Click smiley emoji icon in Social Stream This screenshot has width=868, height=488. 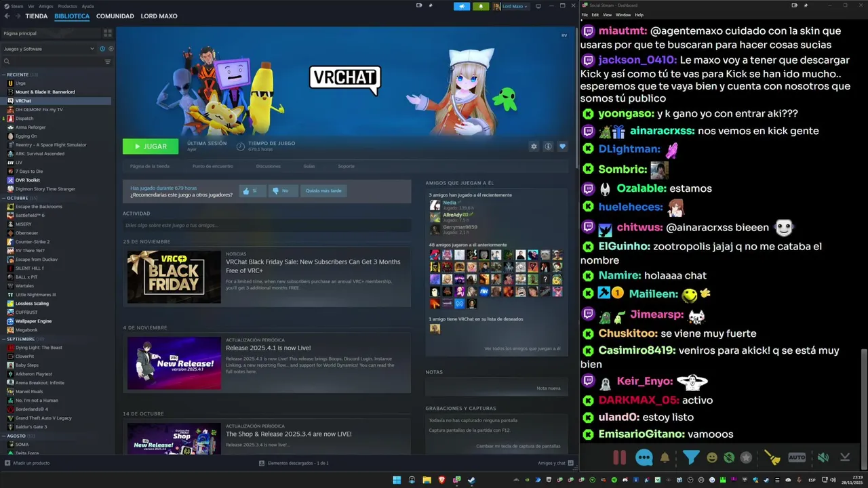[x=712, y=457]
